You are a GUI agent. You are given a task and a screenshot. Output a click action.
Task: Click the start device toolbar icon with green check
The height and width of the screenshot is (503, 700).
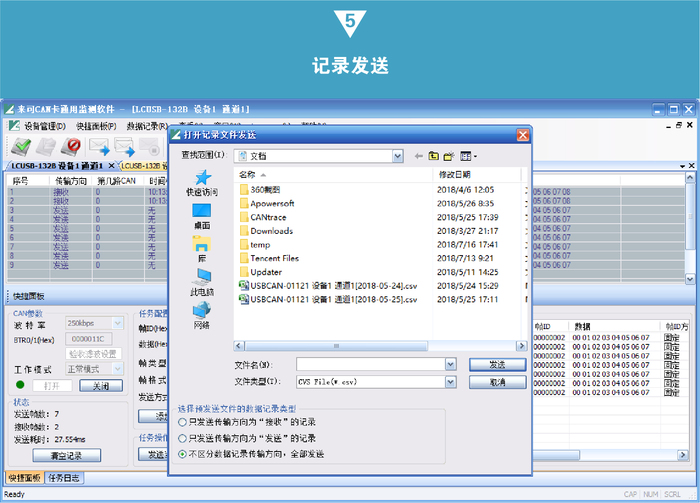[x=21, y=146]
